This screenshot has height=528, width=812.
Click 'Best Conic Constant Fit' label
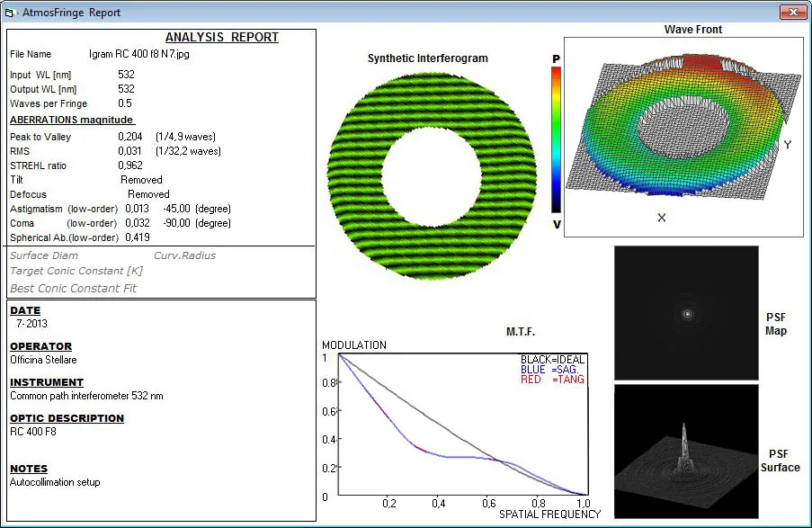pos(73,289)
